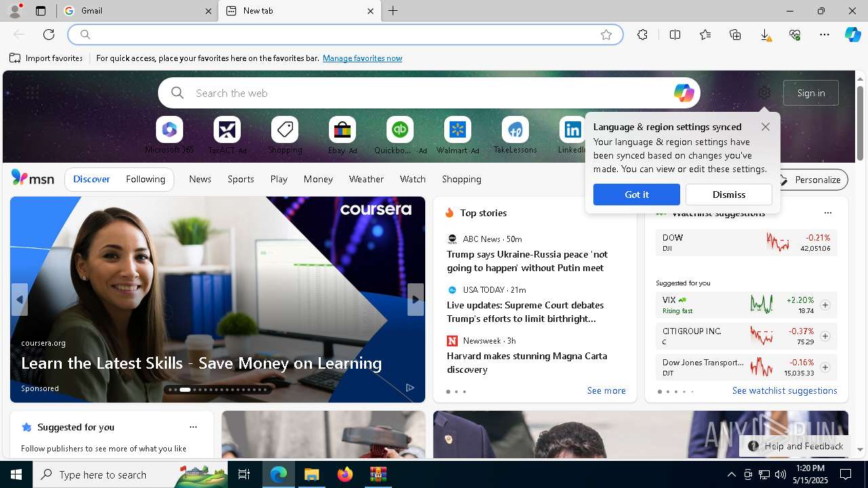
Task: Click the Personalize button
Action: click(x=810, y=180)
